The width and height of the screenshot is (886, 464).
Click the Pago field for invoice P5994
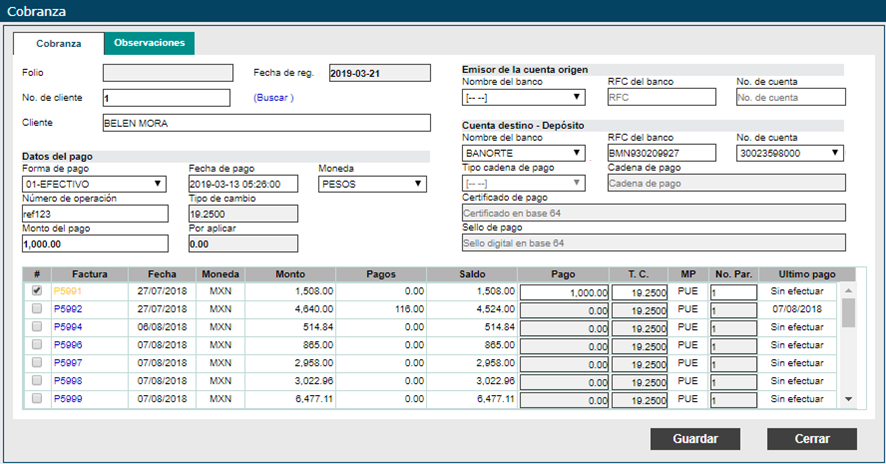click(565, 328)
